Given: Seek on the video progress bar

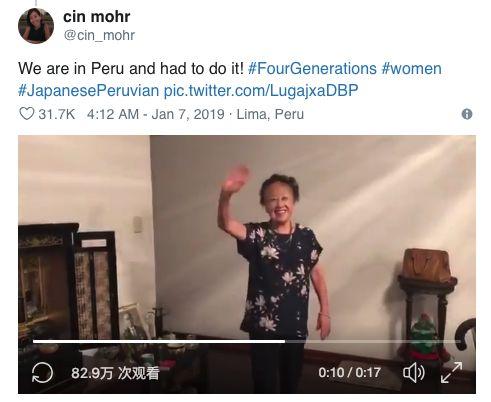Looking at the screenshot, I should point(247,341).
